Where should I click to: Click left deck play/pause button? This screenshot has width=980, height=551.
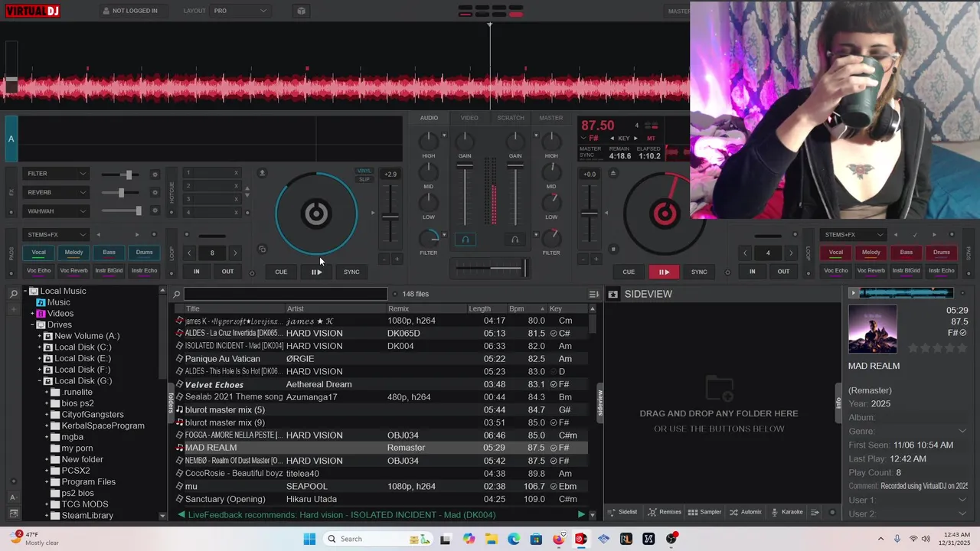(x=316, y=272)
